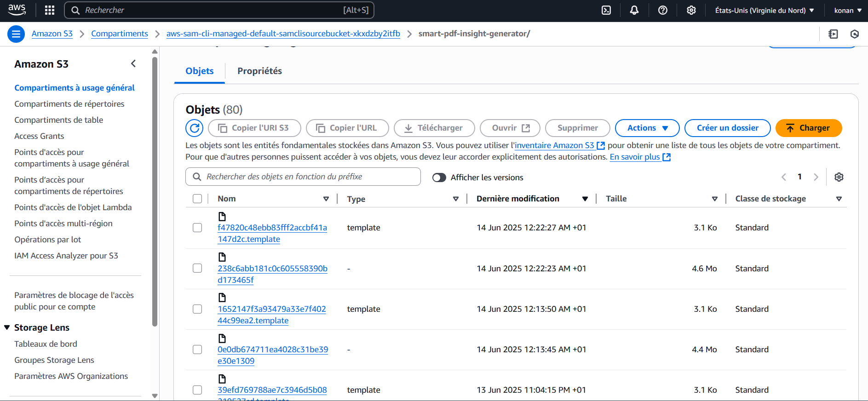Click the Copier l'URL button
This screenshot has width=868, height=401.
[x=347, y=128]
